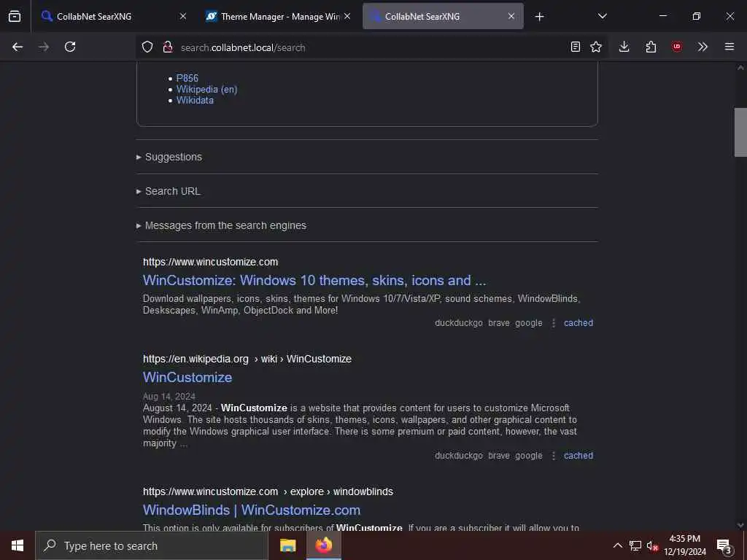This screenshot has height=560, width=747.
Task: Click the Type here to search box
Action: [x=152, y=545]
